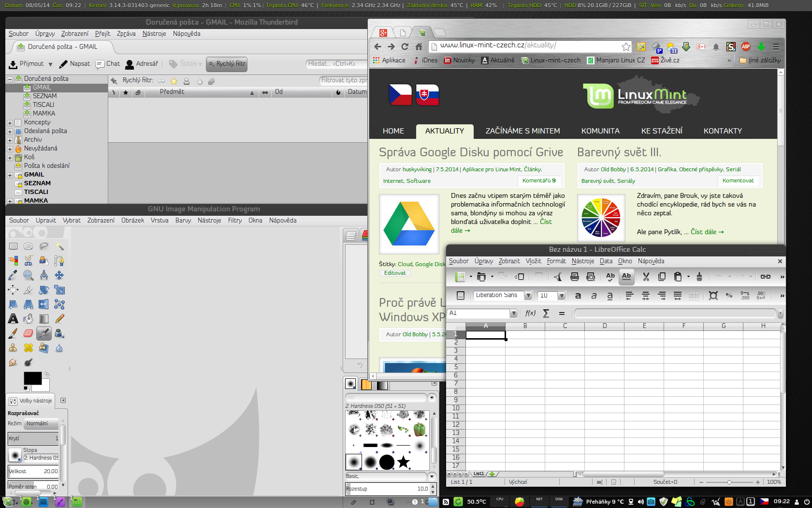Select the Rectangle Select tool in GIMP

pyautogui.click(x=13, y=246)
